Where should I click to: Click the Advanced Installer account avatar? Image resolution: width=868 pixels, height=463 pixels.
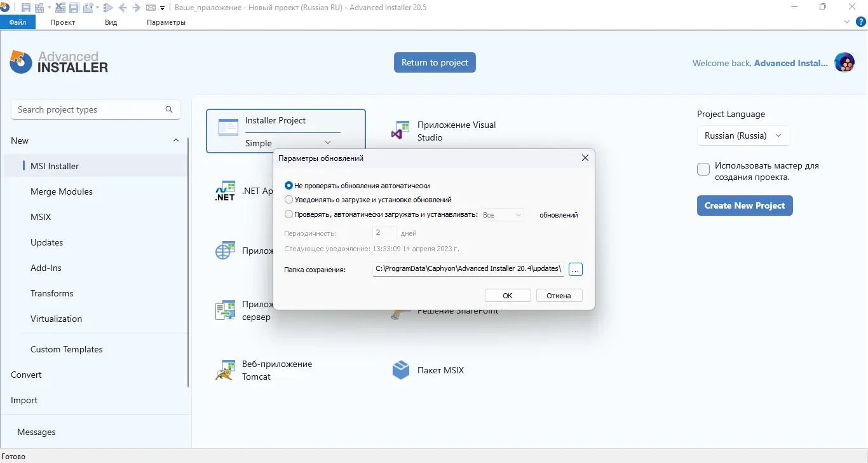point(844,62)
